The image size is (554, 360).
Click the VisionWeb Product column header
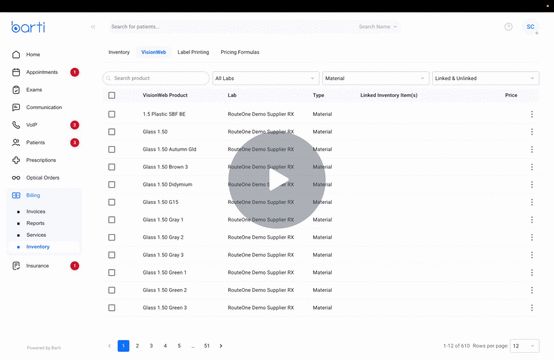tap(165, 95)
